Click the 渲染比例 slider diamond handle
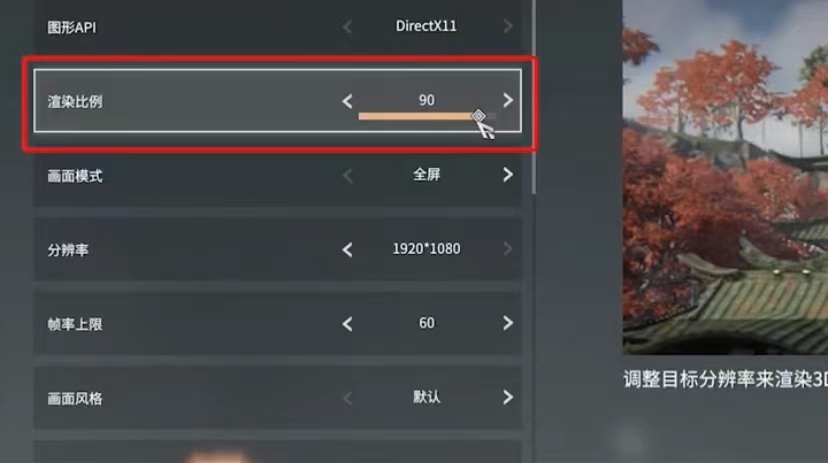Screen dimensions: 828x463 (478, 116)
